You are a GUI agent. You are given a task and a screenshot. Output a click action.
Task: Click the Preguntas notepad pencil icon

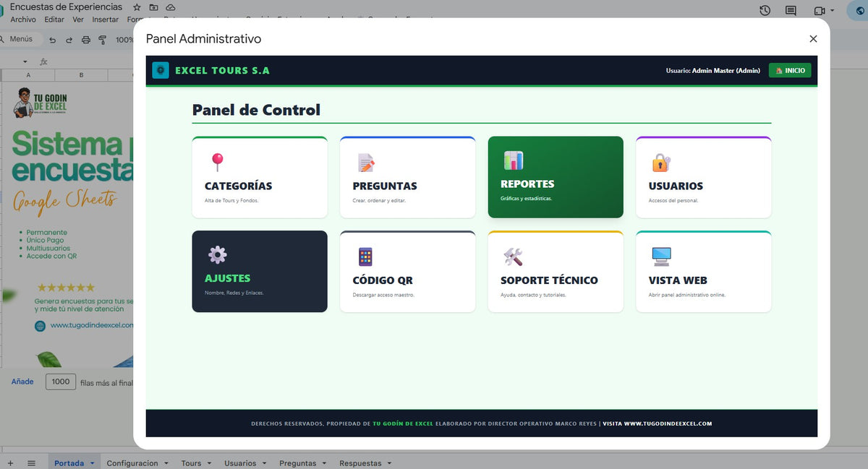point(366,162)
